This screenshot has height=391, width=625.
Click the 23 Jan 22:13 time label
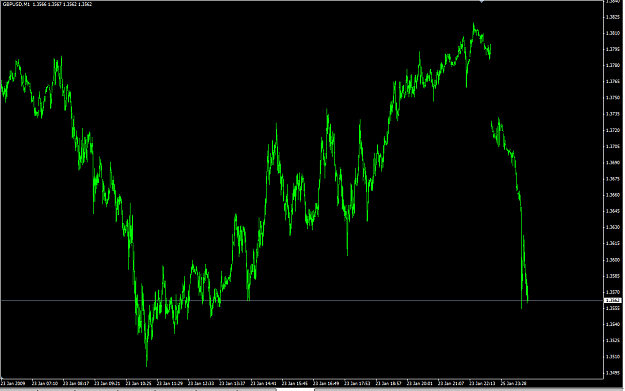pyautogui.click(x=482, y=383)
